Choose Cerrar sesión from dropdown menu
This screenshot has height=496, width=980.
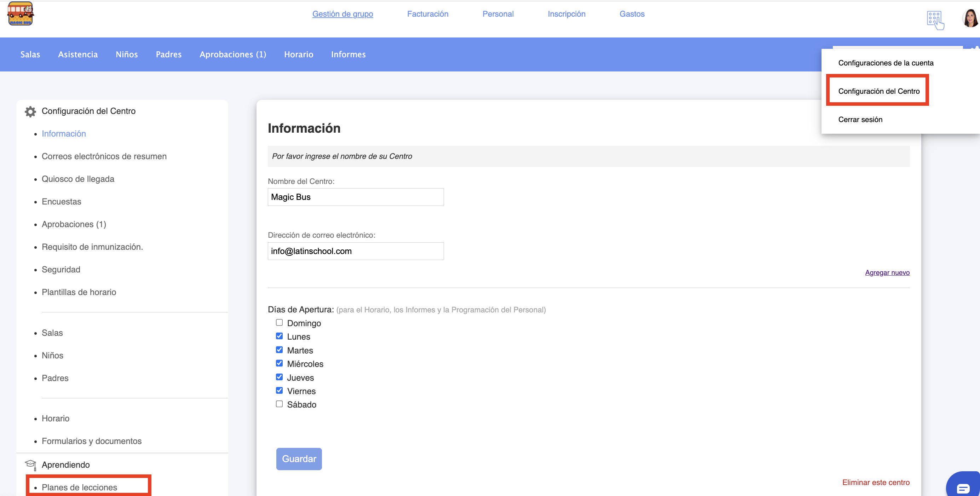[860, 120]
